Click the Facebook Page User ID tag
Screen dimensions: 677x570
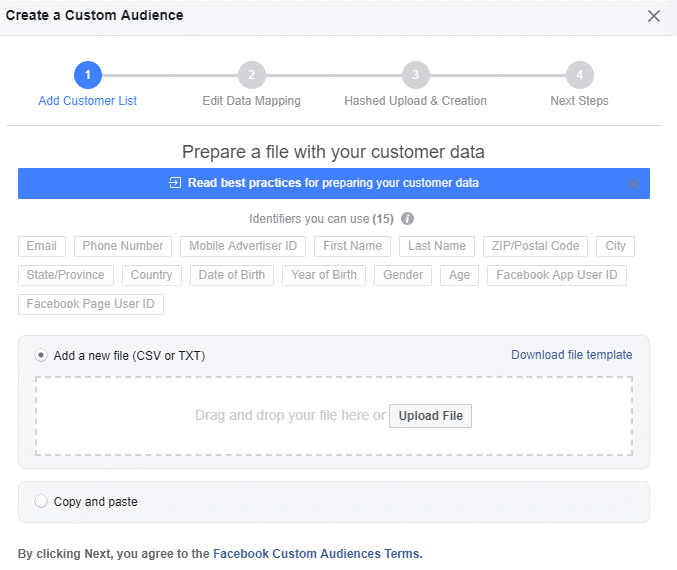91,304
